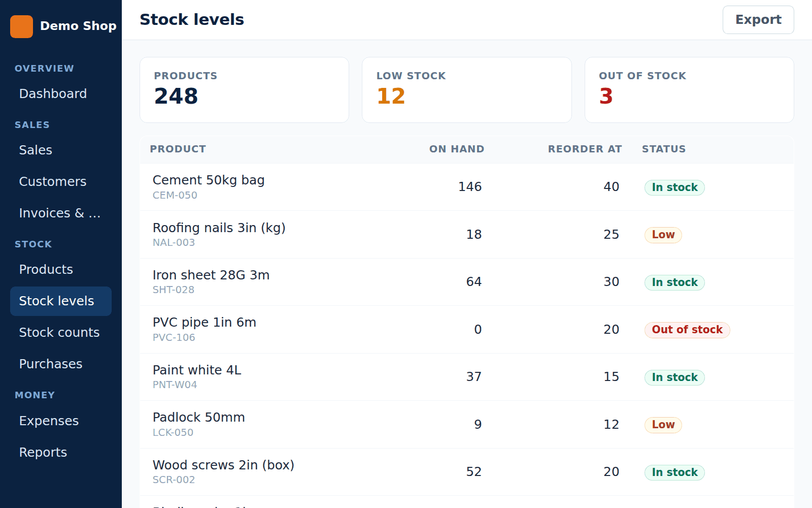The width and height of the screenshot is (812, 508).
Task: Open Reports from the sidebar
Action: (61, 452)
